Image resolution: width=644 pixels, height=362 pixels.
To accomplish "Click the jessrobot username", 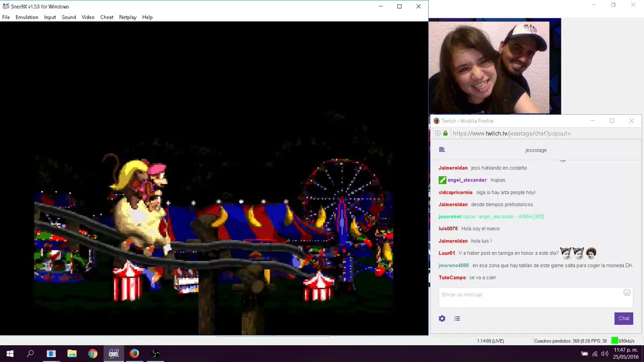I will (x=450, y=217).
